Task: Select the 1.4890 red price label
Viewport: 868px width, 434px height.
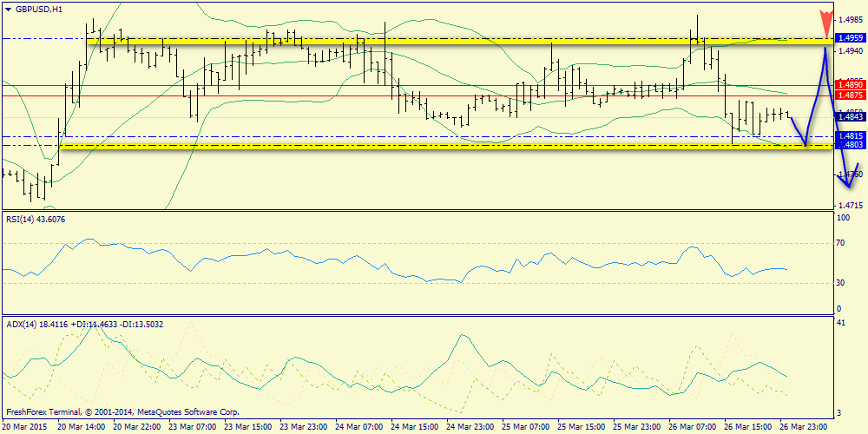Action: click(849, 85)
